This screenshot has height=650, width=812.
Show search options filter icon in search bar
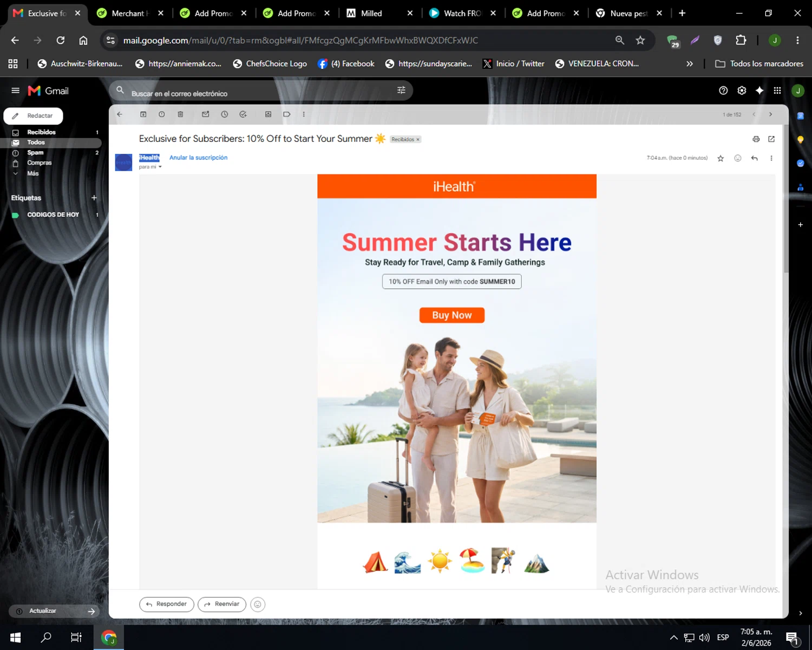pos(401,90)
